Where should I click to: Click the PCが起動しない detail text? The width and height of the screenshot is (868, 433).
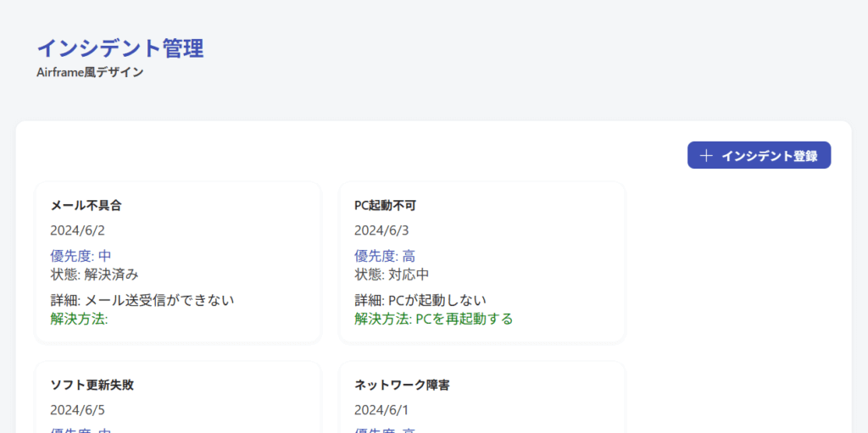point(432,300)
